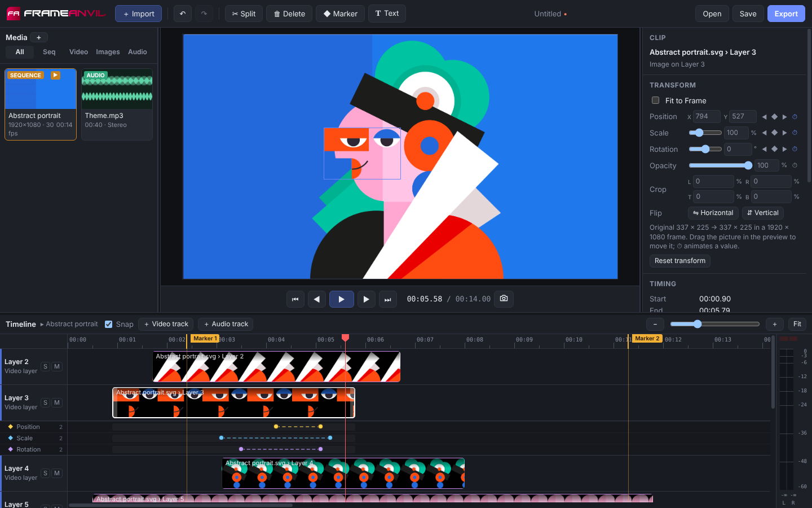Step forward one frame
Viewport: 812px width, 508px height.
tap(367, 299)
